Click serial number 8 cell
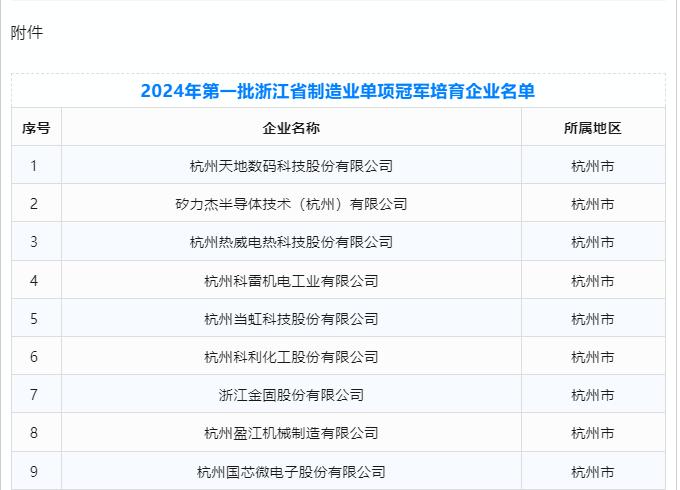 click(34, 433)
